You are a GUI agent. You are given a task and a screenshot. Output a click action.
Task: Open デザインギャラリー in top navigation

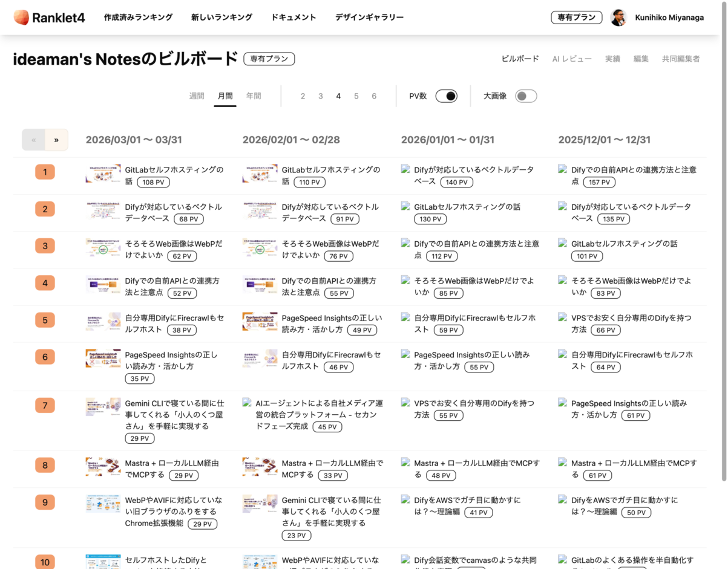[x=369, y=18]
